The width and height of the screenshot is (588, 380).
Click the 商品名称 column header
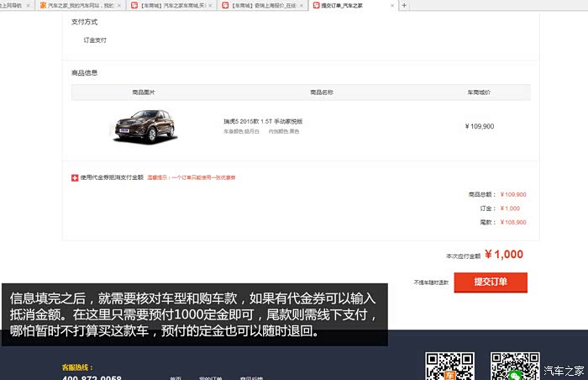(x=322, y=92)
